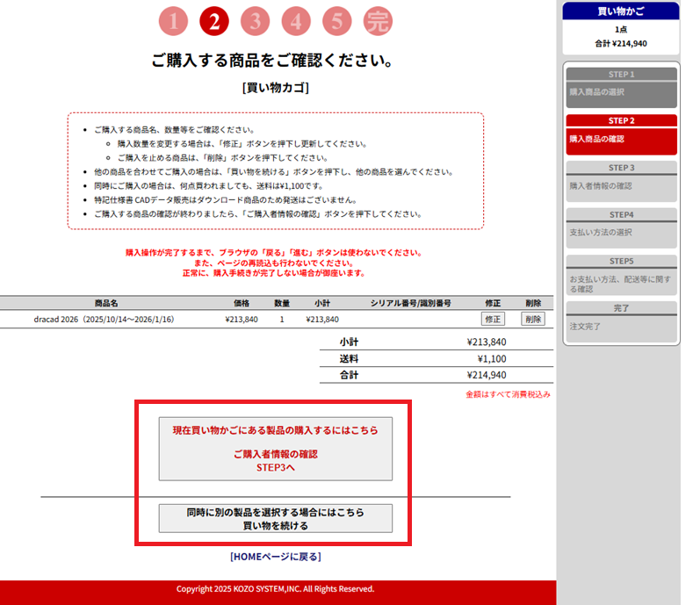
Task: Click the 合計 ¥214,940 cart summary in sidebar
Action: coord(621,43)
